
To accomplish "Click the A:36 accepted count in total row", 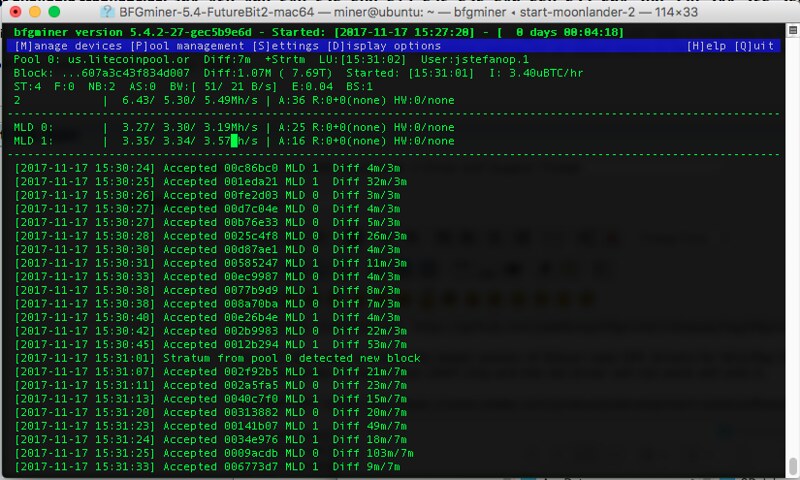I will pos(292,100).
